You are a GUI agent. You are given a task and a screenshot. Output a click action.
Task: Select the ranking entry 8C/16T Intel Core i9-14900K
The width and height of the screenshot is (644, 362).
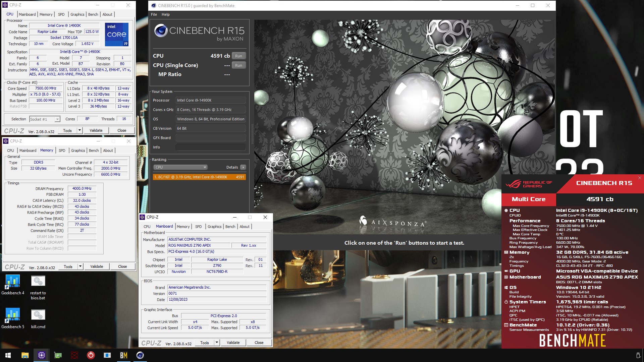pyautogui.click(x=199, y=177)
